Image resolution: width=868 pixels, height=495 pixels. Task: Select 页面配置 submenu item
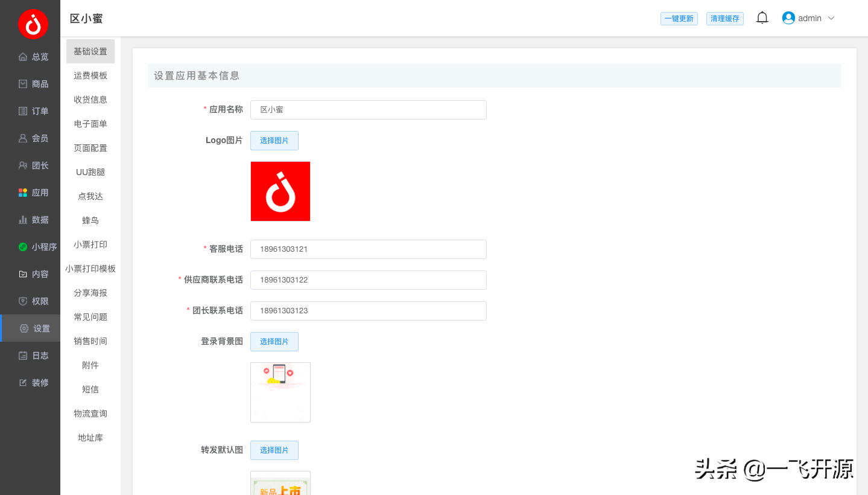click(90, 148)
